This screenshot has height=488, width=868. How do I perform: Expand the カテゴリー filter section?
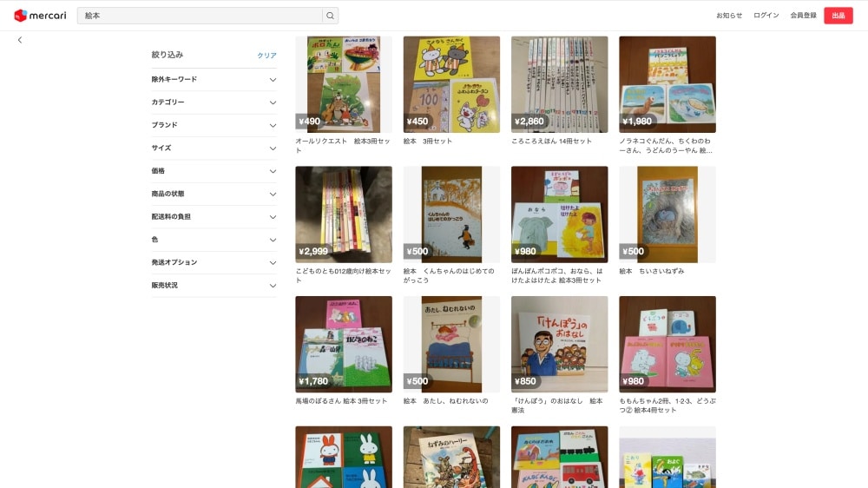tap(214, 102)
